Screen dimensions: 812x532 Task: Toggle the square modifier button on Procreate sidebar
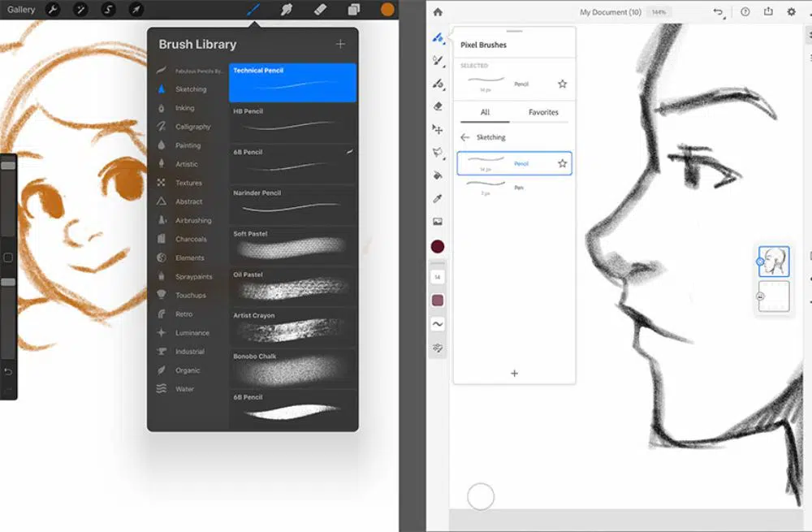[x=8, y=257]
